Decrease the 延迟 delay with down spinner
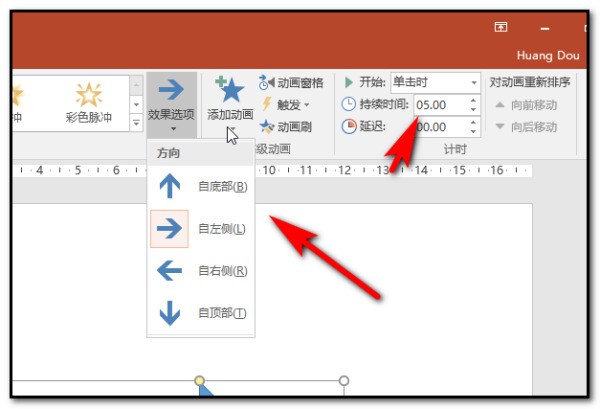The image size is (600, 409). 473,132
